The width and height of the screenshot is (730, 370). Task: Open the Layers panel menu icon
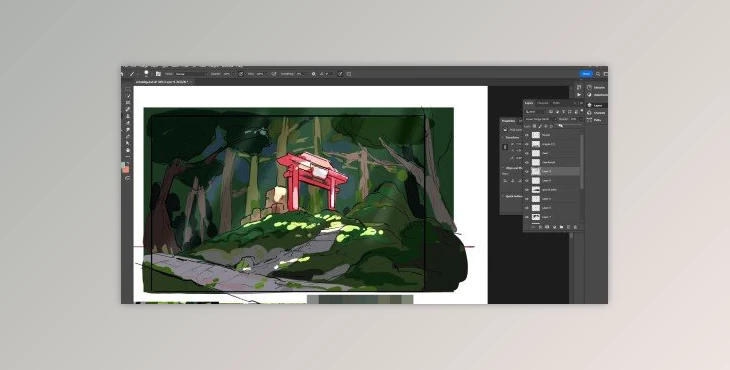[x=581, y=103]
